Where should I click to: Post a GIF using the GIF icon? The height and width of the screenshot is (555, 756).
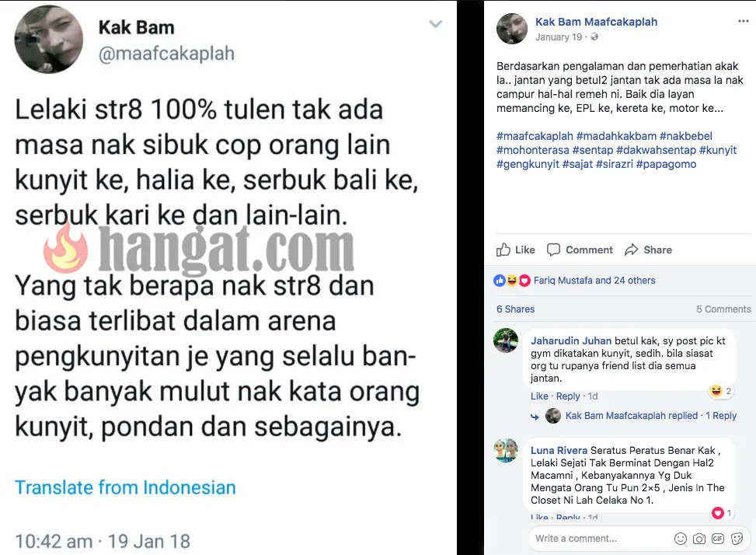click(718, 539)
